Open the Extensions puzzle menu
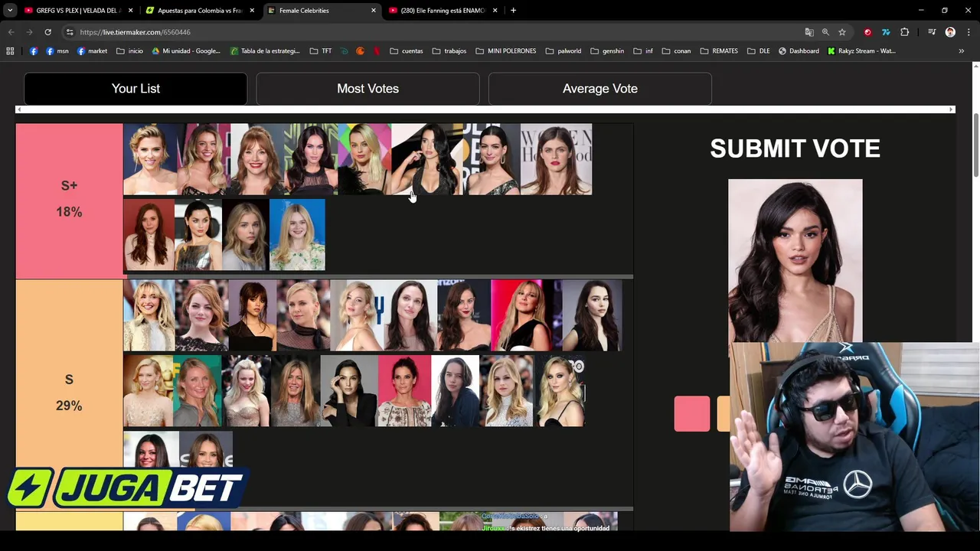980x551 pixels. tap(905, 32)
